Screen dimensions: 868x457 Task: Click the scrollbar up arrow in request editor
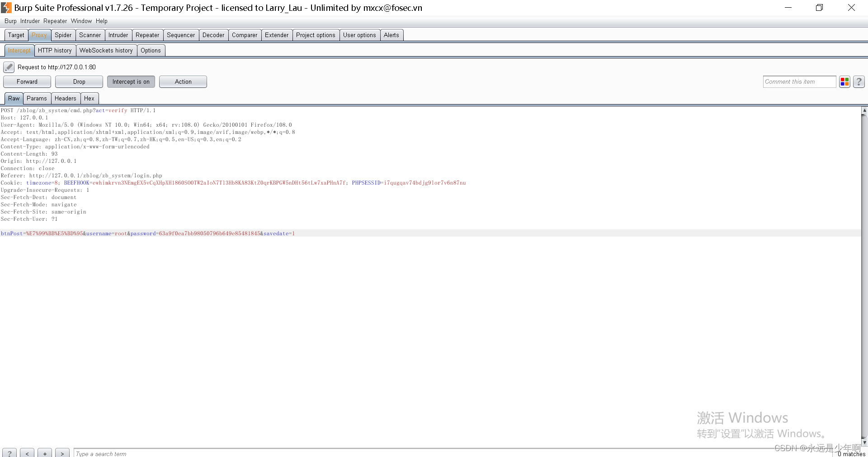click(x=864, y=110)
